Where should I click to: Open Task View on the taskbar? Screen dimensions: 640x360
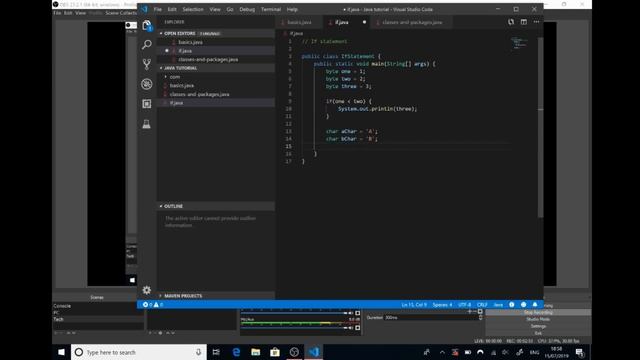(x=216, y=352)
